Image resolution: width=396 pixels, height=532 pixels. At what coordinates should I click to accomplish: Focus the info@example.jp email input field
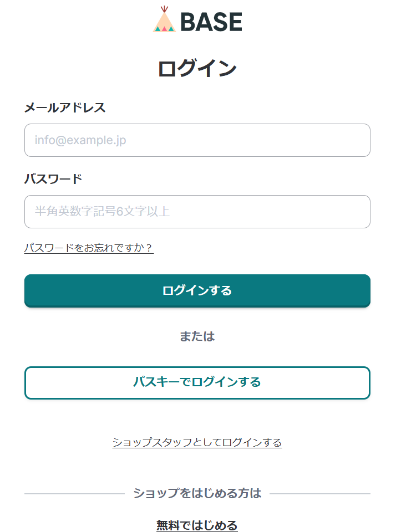197,140
